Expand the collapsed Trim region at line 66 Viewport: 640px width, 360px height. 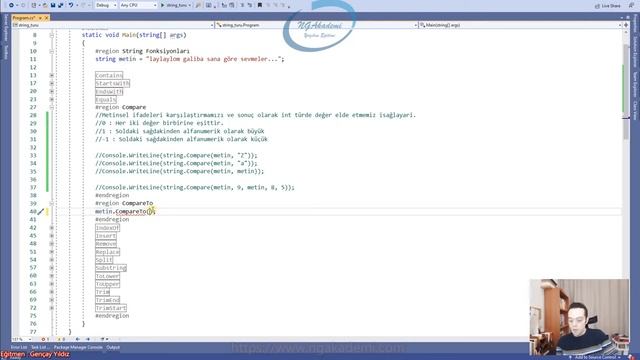pos(51,292)
